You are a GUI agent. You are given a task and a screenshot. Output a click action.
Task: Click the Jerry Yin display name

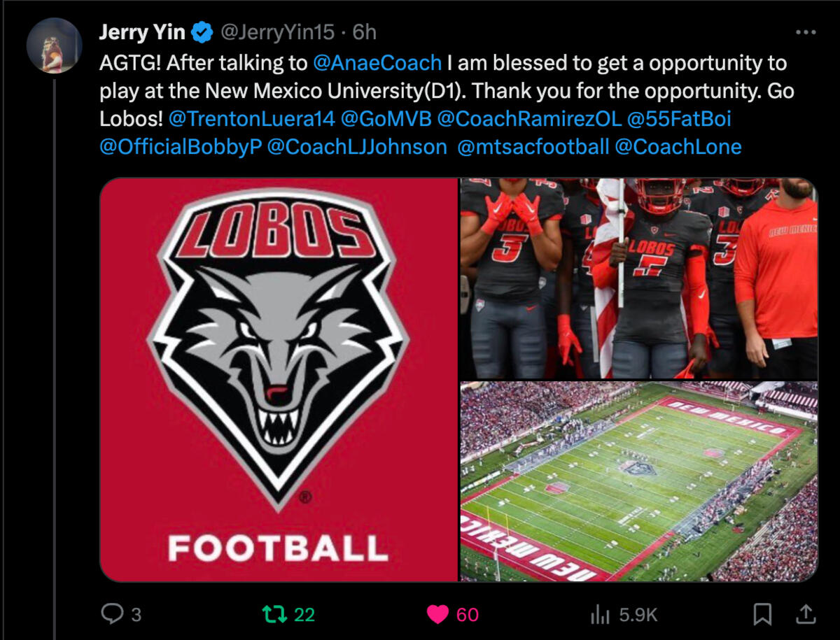pos(142,32)
